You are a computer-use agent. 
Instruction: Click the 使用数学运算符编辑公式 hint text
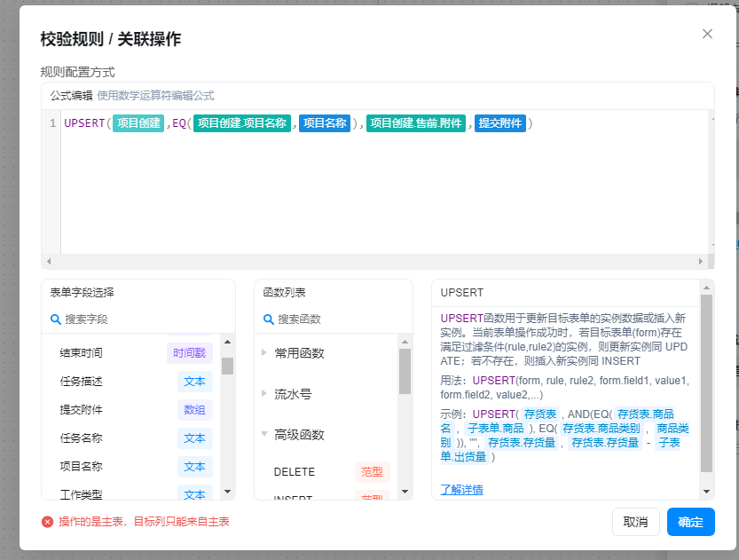pos(155,96)
